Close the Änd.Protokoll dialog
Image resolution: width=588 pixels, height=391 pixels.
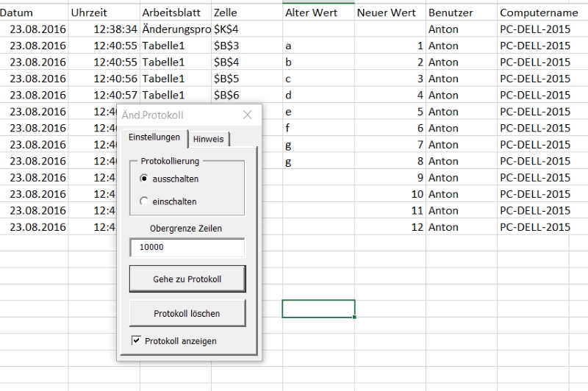[248, 115]
